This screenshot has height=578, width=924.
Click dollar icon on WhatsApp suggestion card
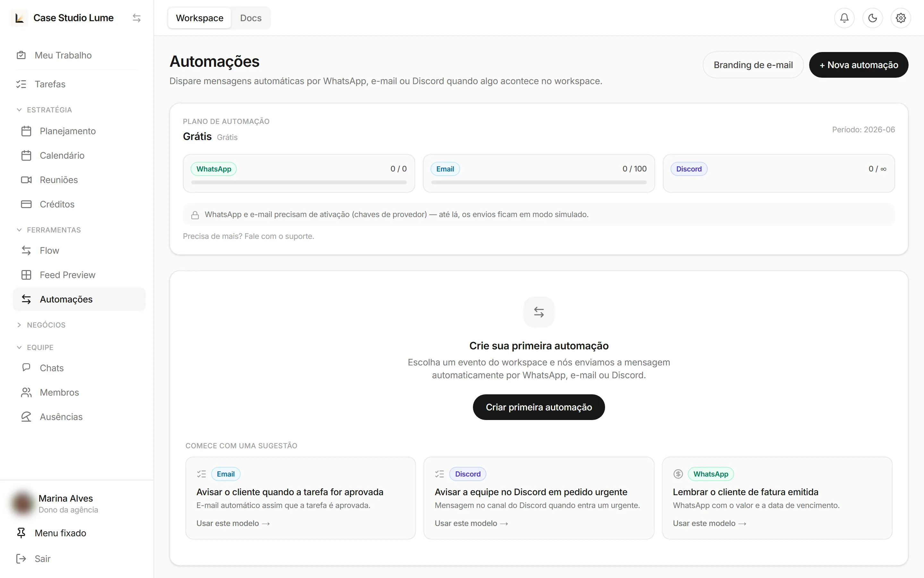(678, 474)
